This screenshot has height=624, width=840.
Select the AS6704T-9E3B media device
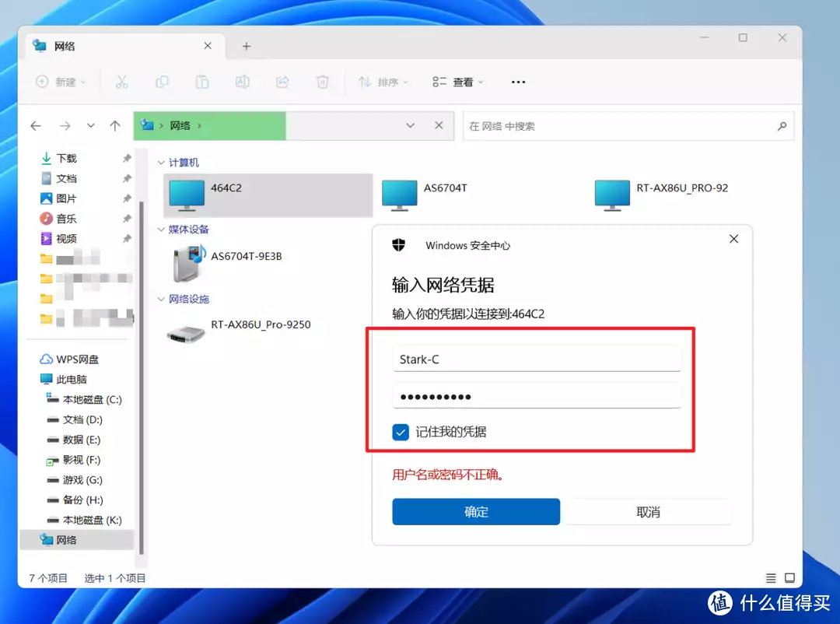[x=227, y=263]
